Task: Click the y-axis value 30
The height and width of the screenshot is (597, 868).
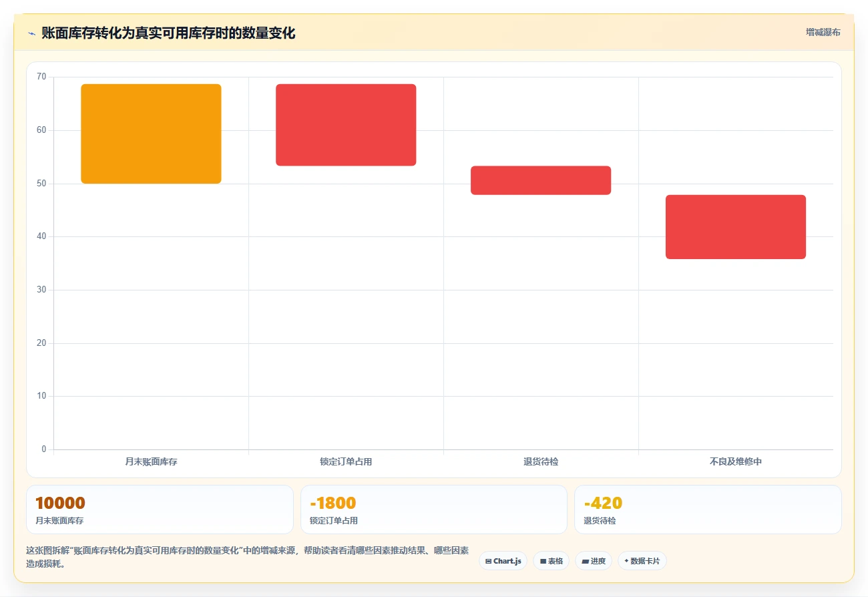Action: point(41,290)
